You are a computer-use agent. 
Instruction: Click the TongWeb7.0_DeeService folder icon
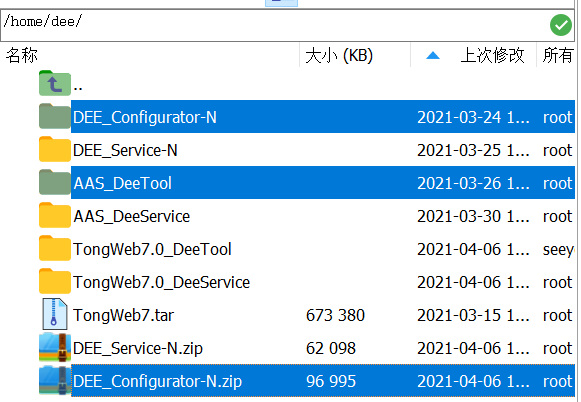pyautogui.click(x=54, y=281)
